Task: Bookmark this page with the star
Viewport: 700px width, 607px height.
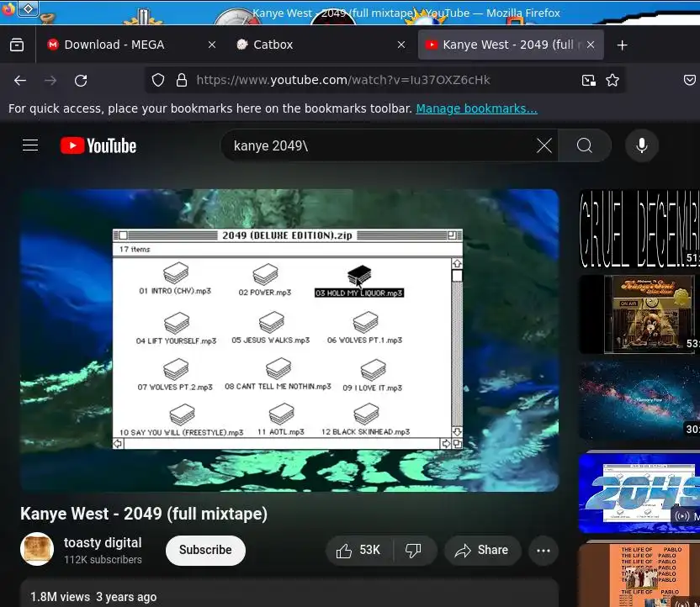Action: point(612,80)
